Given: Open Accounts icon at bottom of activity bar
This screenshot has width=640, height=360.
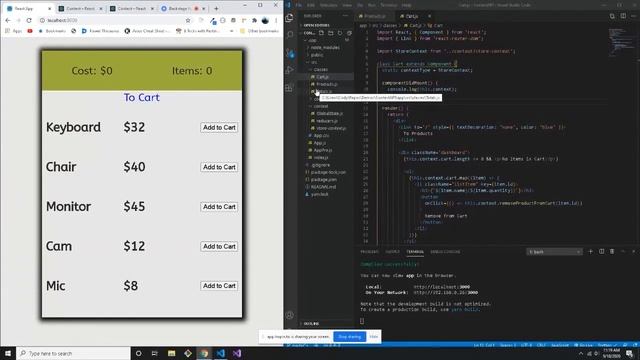Looking at the screenshot, I should 290,315.
